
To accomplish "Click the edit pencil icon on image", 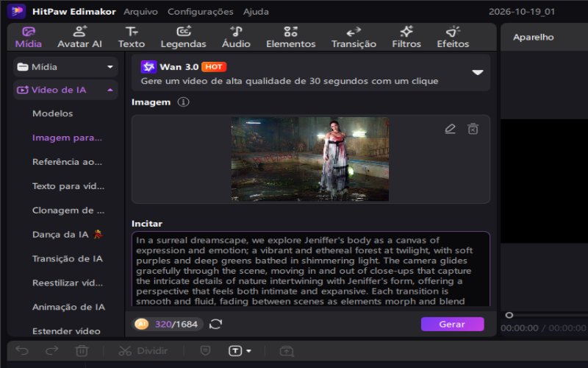I will click(450, 129).
